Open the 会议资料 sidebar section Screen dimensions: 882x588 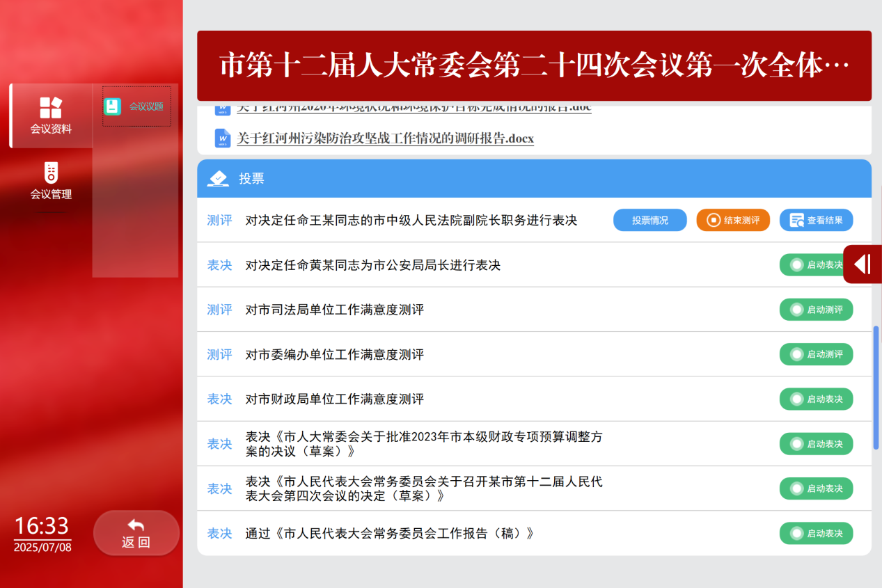coord(51,116)
